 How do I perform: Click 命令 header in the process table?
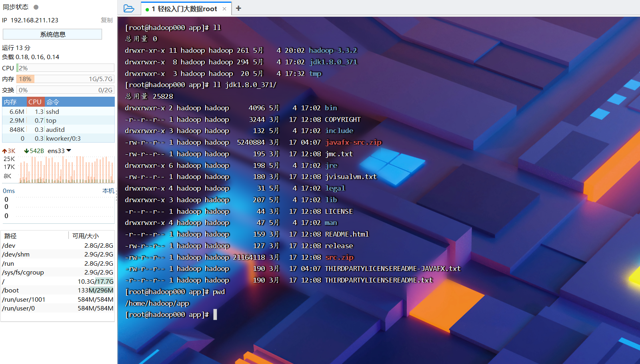52,101
